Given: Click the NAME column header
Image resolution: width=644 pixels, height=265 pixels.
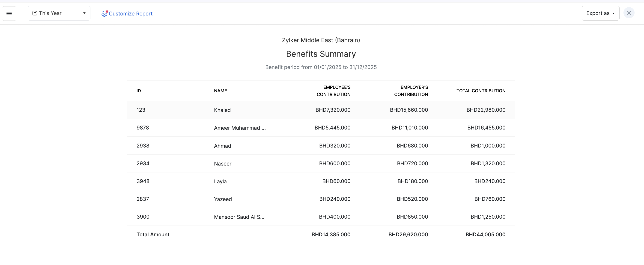Looking at the screenshot, I should [x=220, y=91].
